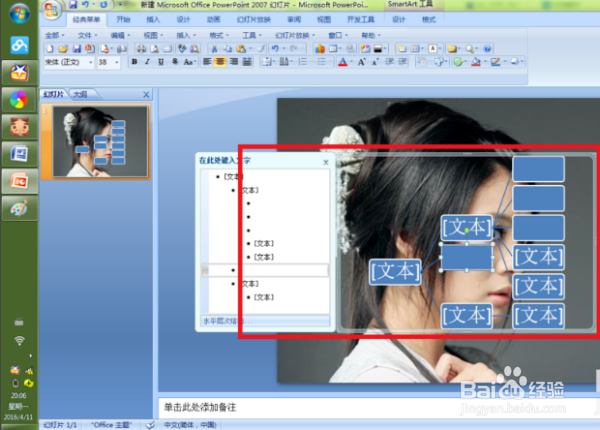Select slide 1 thumbnail in slides pane

point(100,142)
